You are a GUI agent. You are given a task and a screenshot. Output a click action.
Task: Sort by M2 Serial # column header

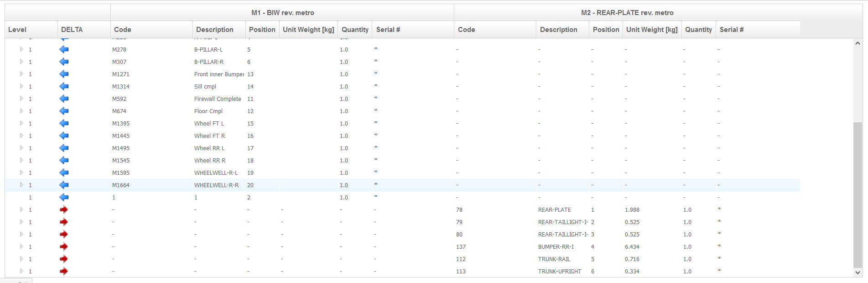[x=758, y=30]
